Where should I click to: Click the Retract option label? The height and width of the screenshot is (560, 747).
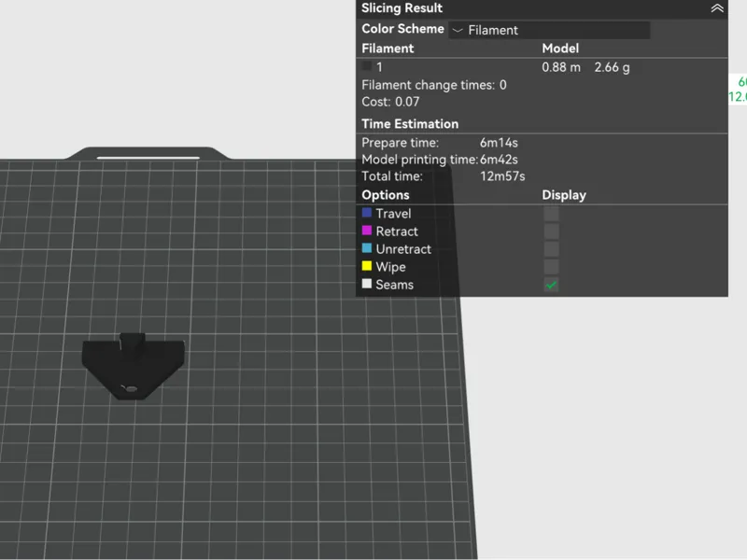396,231
